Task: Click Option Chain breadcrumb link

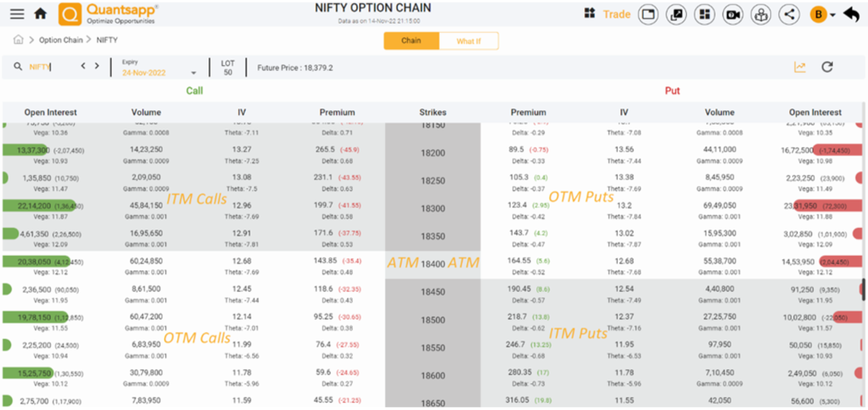Action: pyautogui.click(x=61, y=40)
